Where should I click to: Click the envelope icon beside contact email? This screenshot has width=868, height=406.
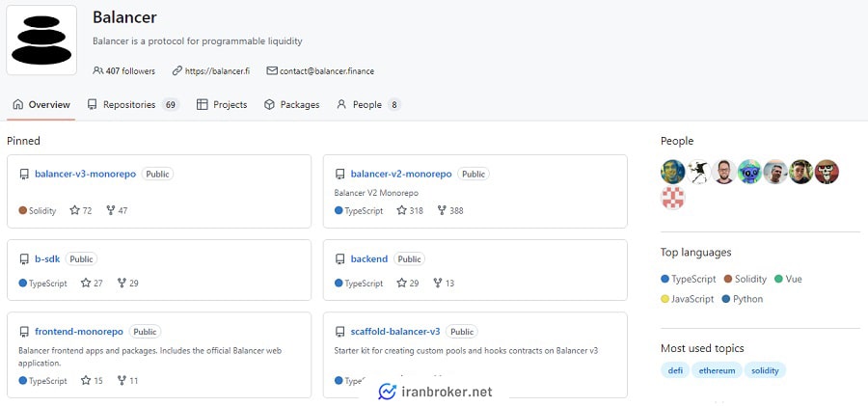(x=272, y=71)
